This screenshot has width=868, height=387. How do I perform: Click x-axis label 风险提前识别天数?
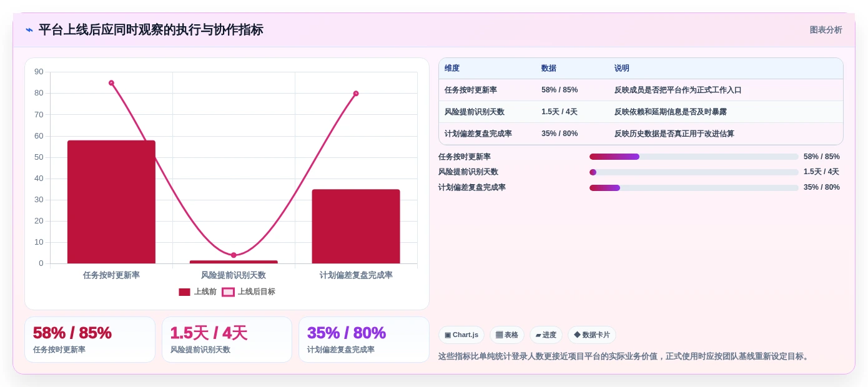click(234, 275)
